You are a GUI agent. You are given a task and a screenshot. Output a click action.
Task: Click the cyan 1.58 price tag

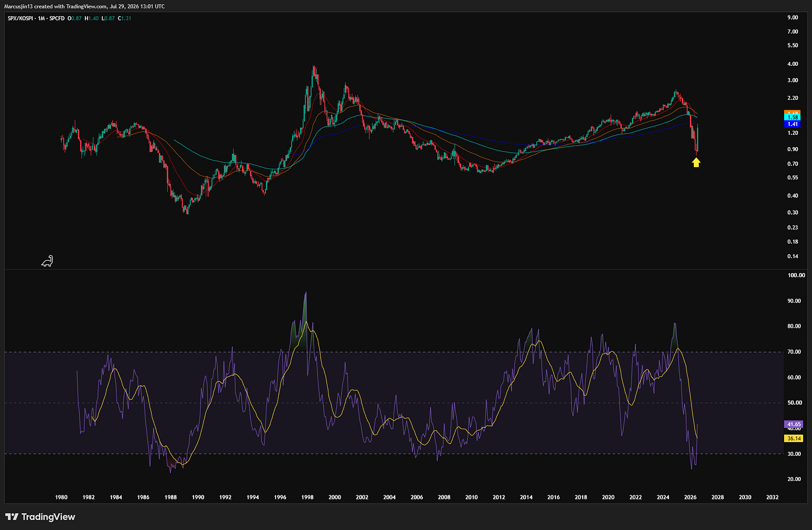click(792, 118)
